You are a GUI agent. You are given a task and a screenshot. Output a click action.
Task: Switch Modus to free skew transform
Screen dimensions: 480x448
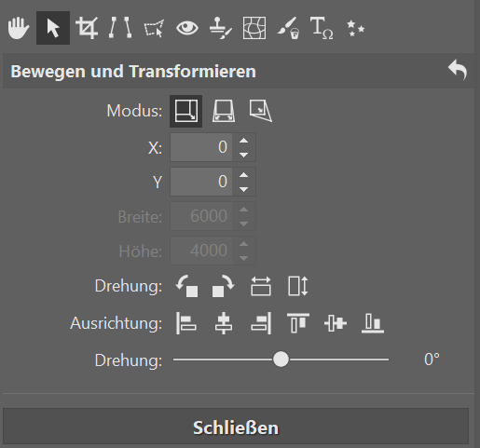pos(261,111)
